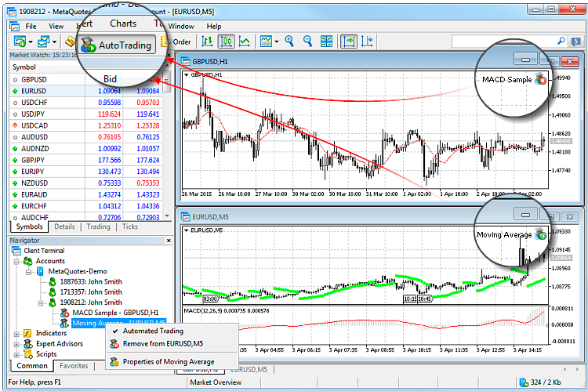588x391 pixels.
Task: Click the chart shift icon
Action: pyautogui.click(x=367, y=41)
